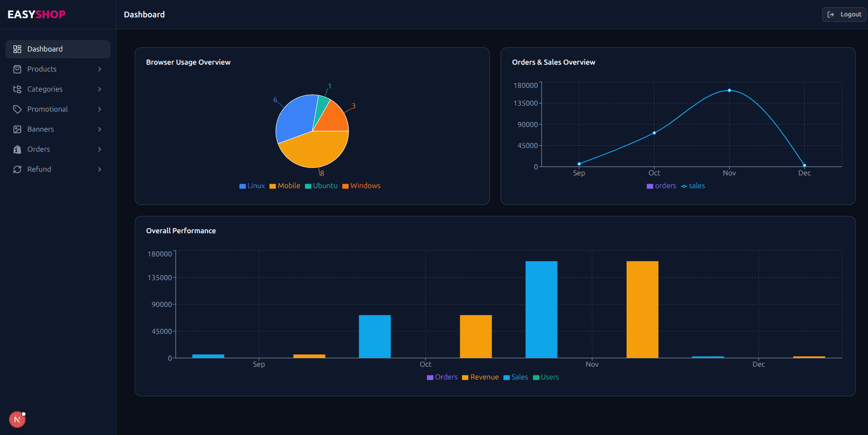Open the Banners menu item
Viewport: 868px width, 435px height.
(41, 129)
